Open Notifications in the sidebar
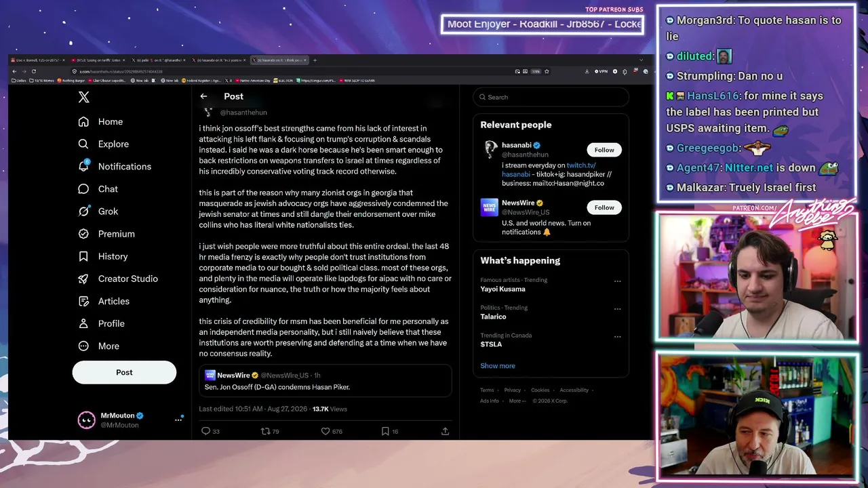Screen dimensions: 868x488 114,167
